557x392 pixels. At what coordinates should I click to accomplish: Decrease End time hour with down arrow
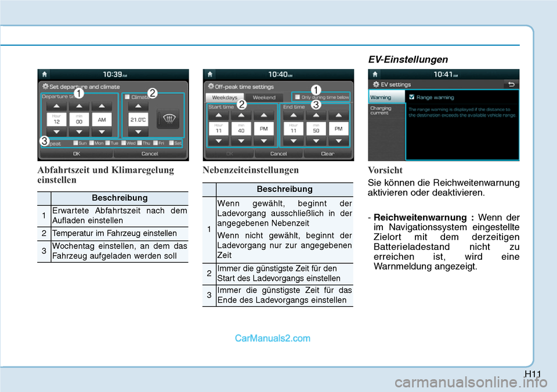pos(294,141)
